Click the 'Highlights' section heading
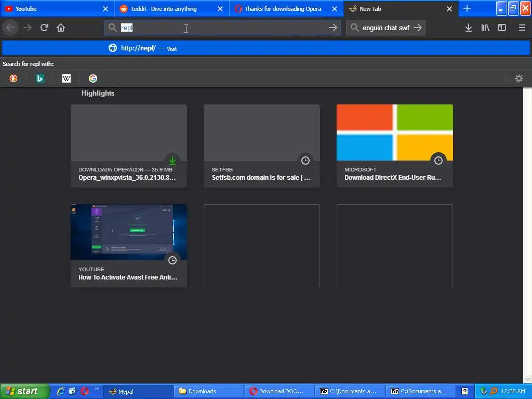Image resolution: width=532 pixels, height=399 pixels. (98, 94)
